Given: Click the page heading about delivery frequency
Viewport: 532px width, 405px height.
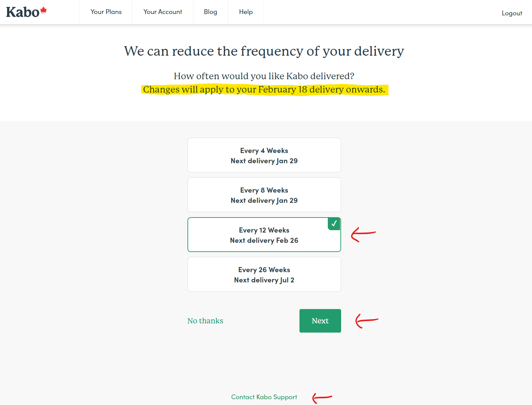Looking at the screenshot, I should (x=264, y=51).
